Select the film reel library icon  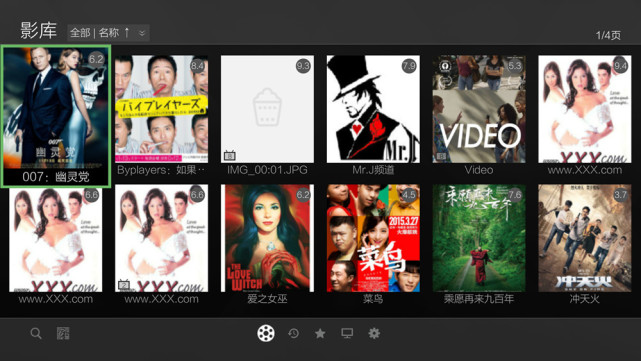coord(266,333)
